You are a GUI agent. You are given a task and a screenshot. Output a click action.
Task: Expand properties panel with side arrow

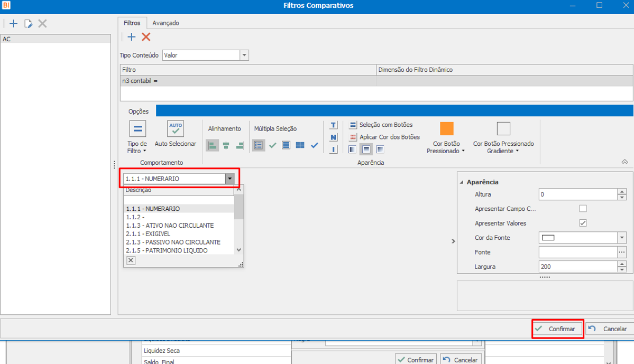coord(453,241)
